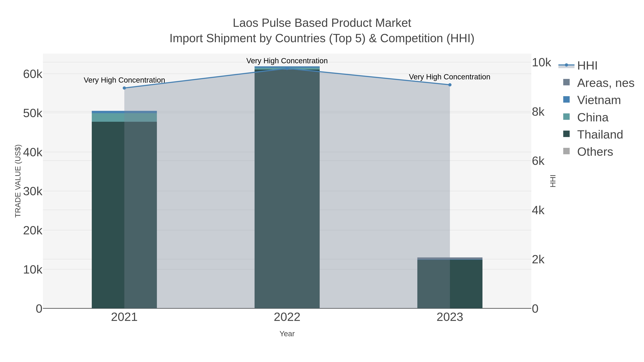Click the Vietnam blue color swatch
Viewport: 644px width, 362px height.
[567, 99]
